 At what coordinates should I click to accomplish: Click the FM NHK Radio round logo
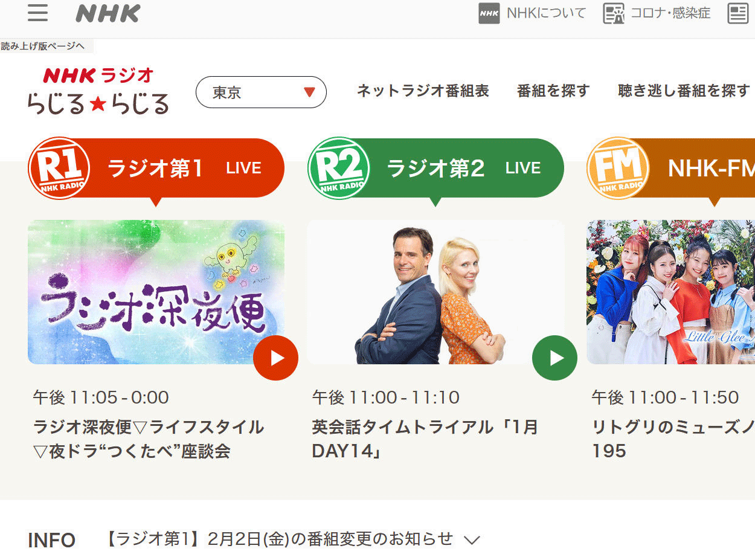(x=618, y=168)
